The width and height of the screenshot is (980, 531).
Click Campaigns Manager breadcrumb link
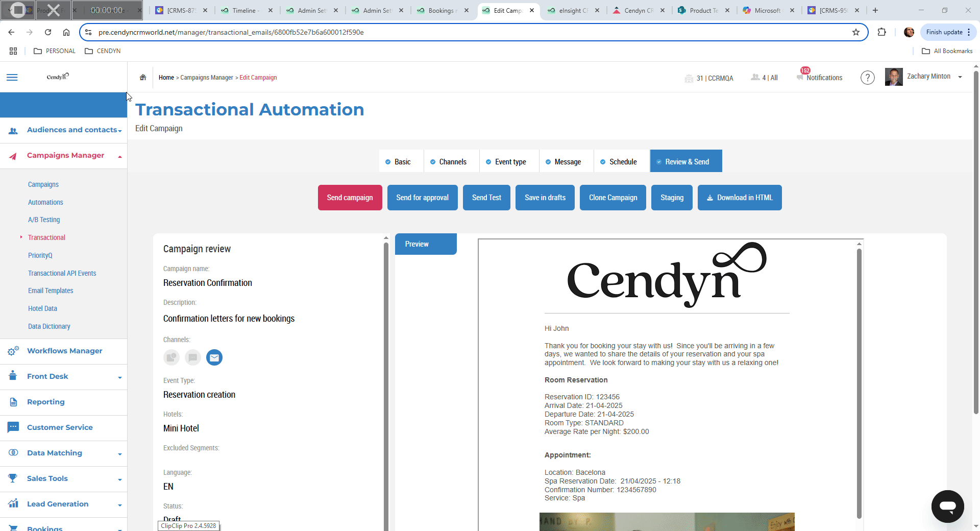[207, 78]
